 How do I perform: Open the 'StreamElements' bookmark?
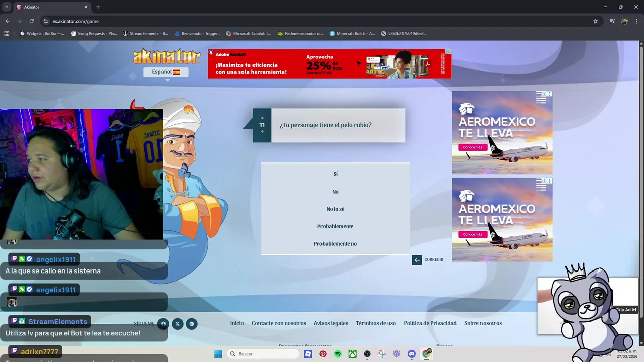click(145, 34)
